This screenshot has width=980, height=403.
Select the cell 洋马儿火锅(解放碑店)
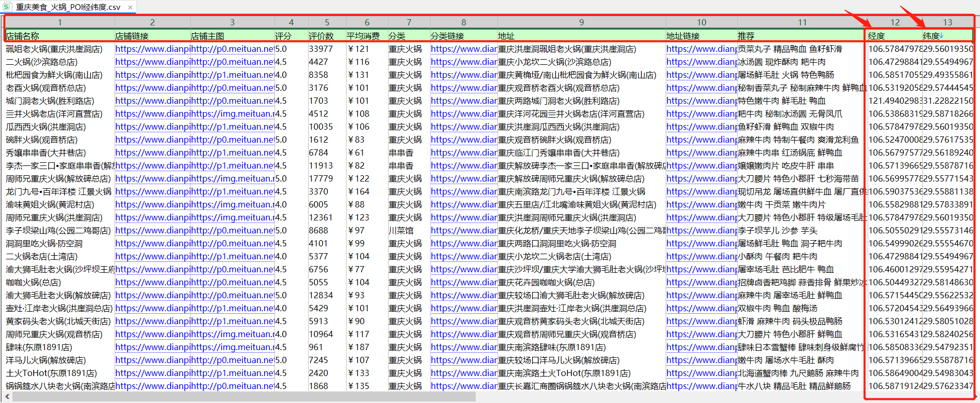(x=60, y=360)
